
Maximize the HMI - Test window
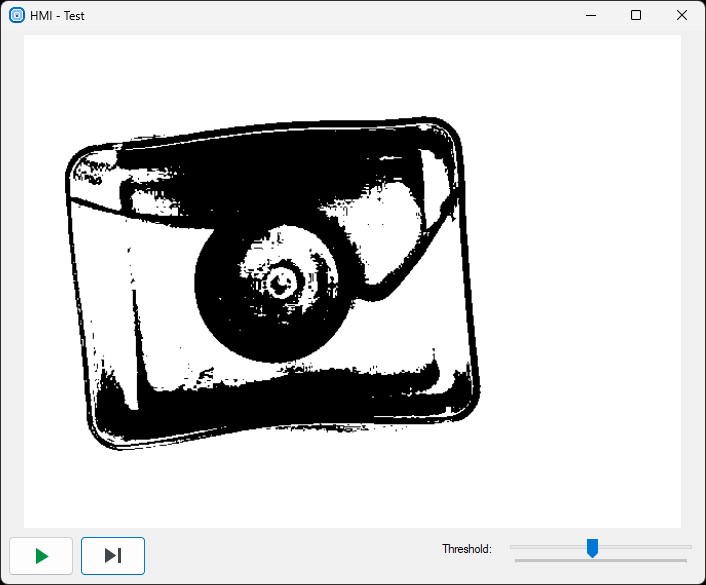click(636, 15)
